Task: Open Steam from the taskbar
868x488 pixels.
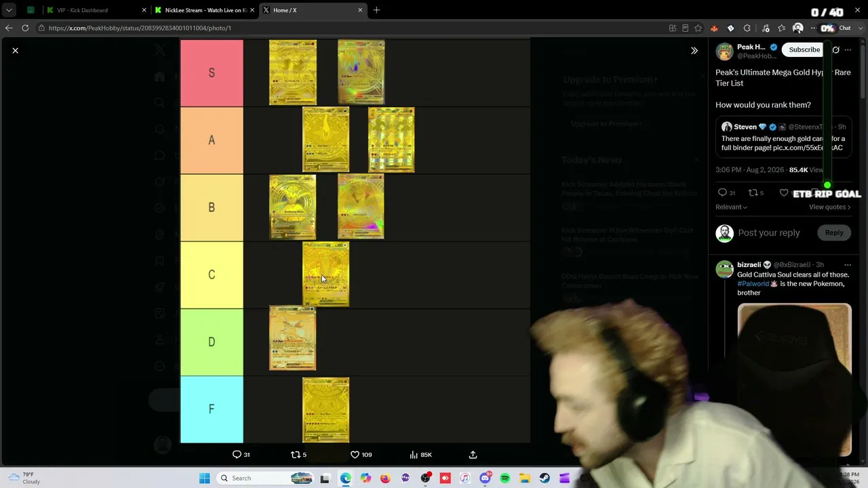Action: click(545, 479)
